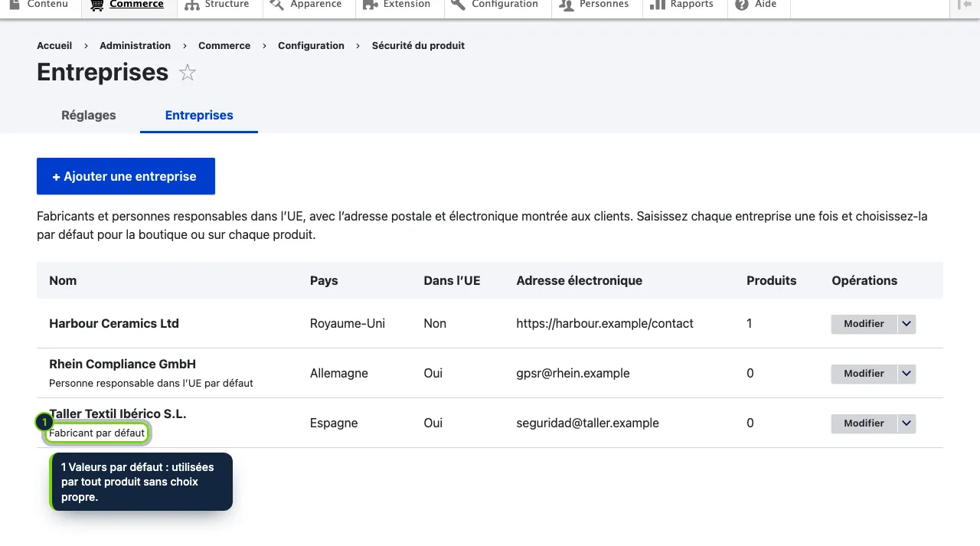Go to Accueil breadcrumb link
This screenshot has width=980, height=546.
tap(54, 46)
